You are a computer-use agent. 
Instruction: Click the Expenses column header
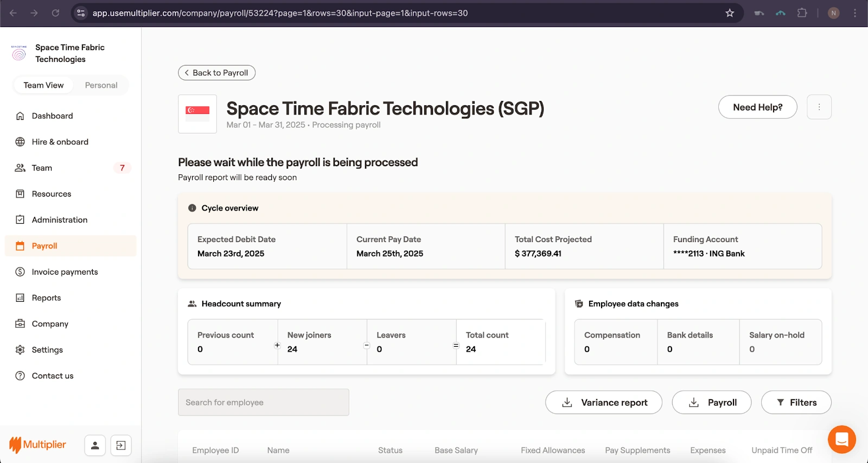click(708, 451)
